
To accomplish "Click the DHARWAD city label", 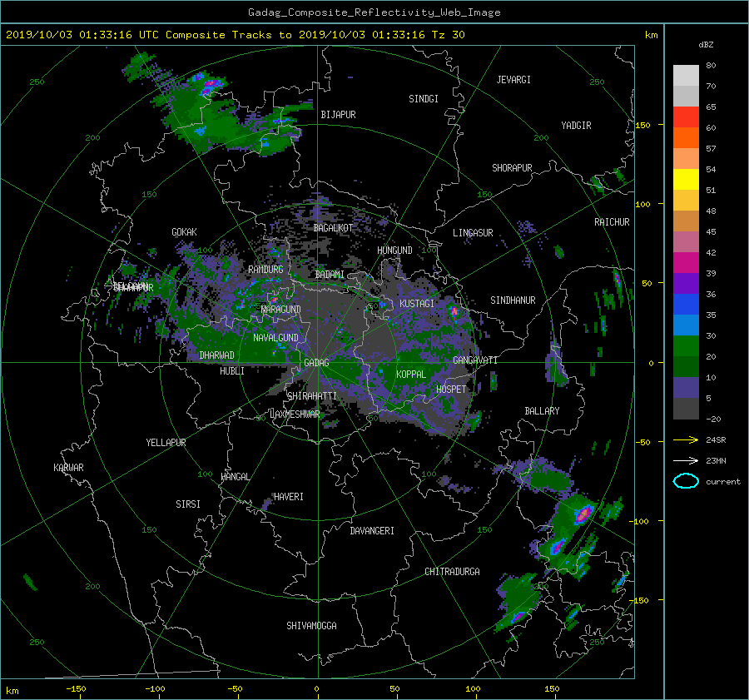I will 216,355.
